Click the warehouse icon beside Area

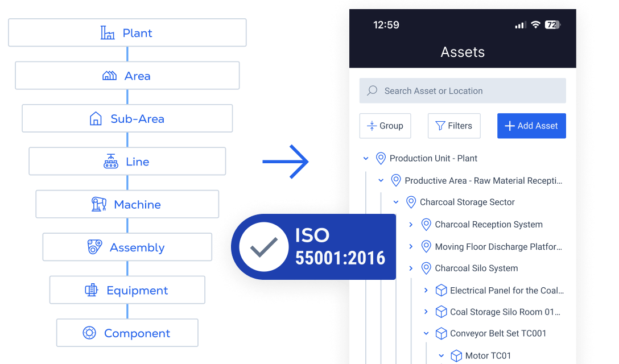coord(109,76)
